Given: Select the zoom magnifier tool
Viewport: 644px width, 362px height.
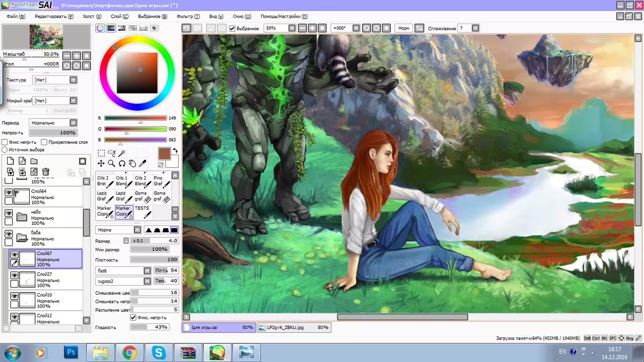Looking at the screenshot, I should point(111,163).
